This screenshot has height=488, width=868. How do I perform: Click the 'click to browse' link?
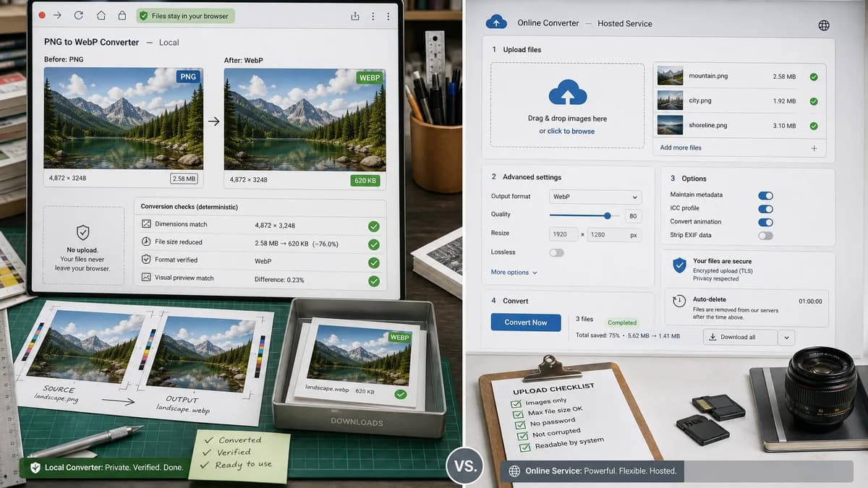click(571, 132)
